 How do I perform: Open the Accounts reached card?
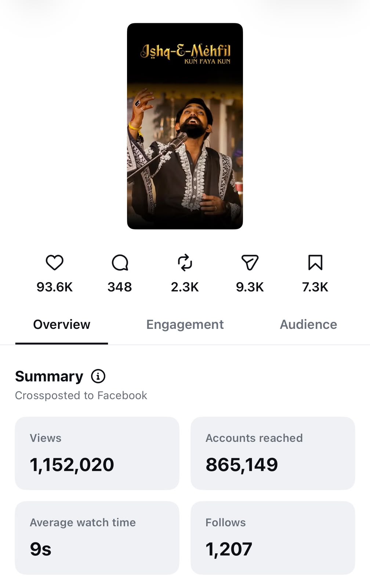[273, 453]
